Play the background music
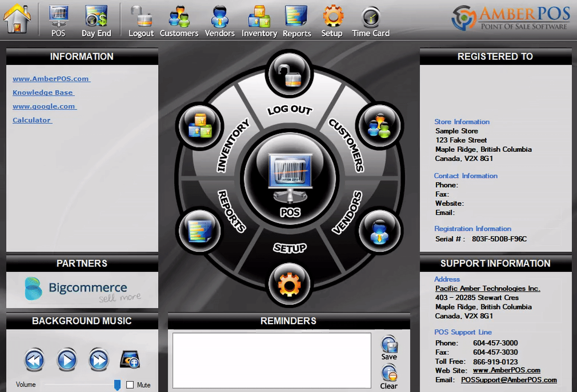 pyautogui.click(x=67, y=360)
